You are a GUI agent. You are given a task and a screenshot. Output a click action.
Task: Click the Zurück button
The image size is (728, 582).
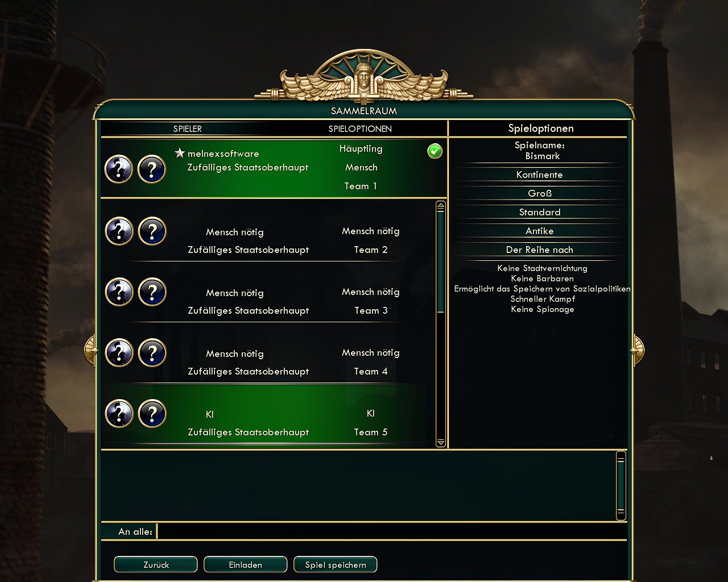click(156, 564)
